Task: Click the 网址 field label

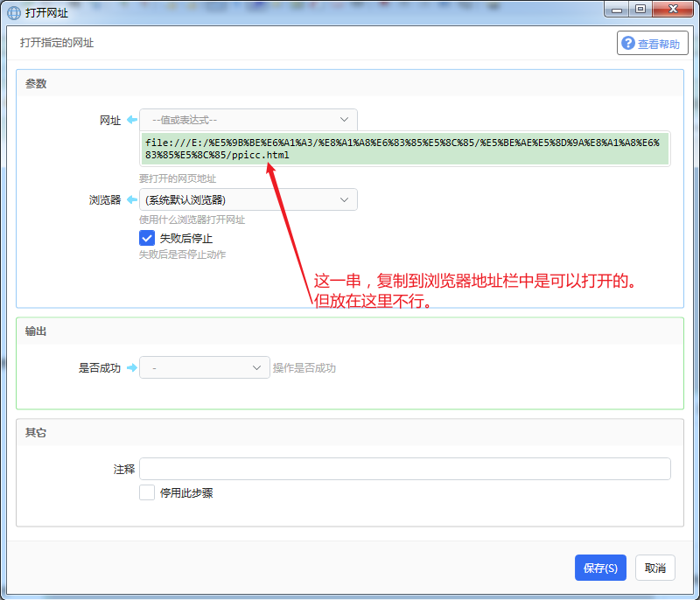Action: click(110, 120)
